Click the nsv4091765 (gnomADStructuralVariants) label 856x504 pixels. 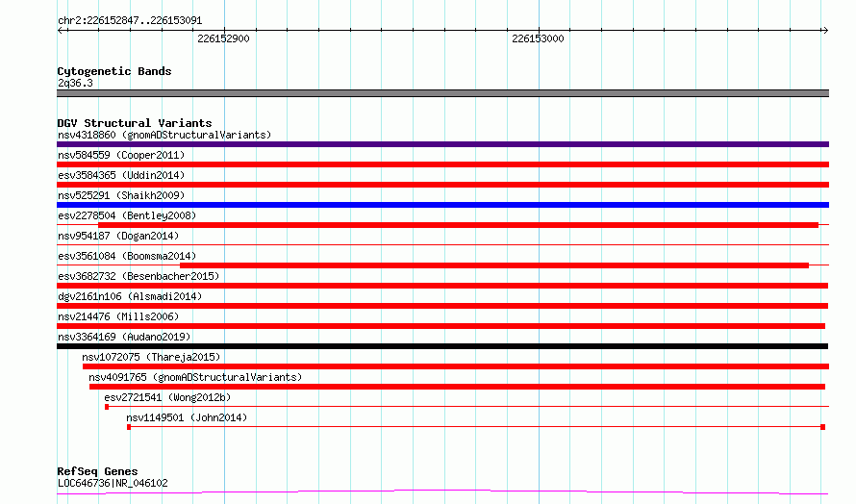click(195, 377)
